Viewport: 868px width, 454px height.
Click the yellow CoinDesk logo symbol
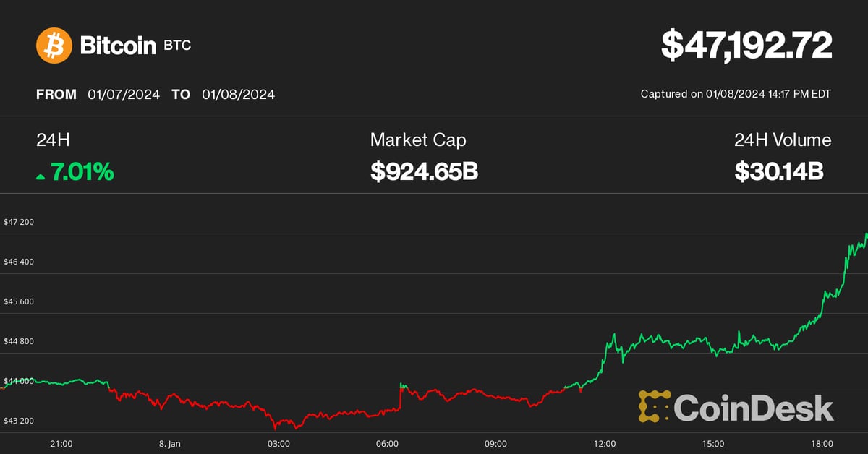click(x=653, y=406)
